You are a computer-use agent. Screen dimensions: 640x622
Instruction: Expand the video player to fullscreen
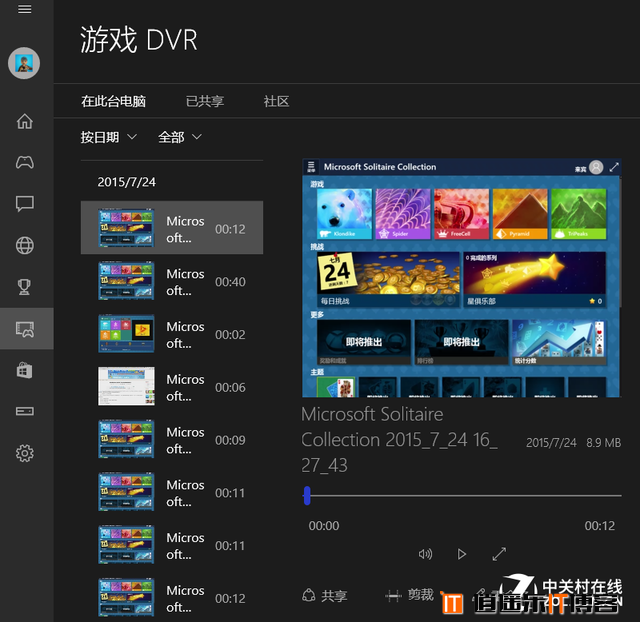click(x=499, y=554)
